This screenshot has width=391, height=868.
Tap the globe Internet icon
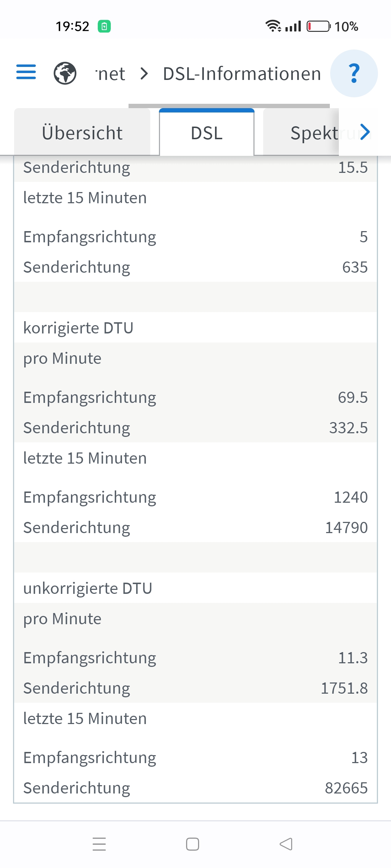point(65,73)
